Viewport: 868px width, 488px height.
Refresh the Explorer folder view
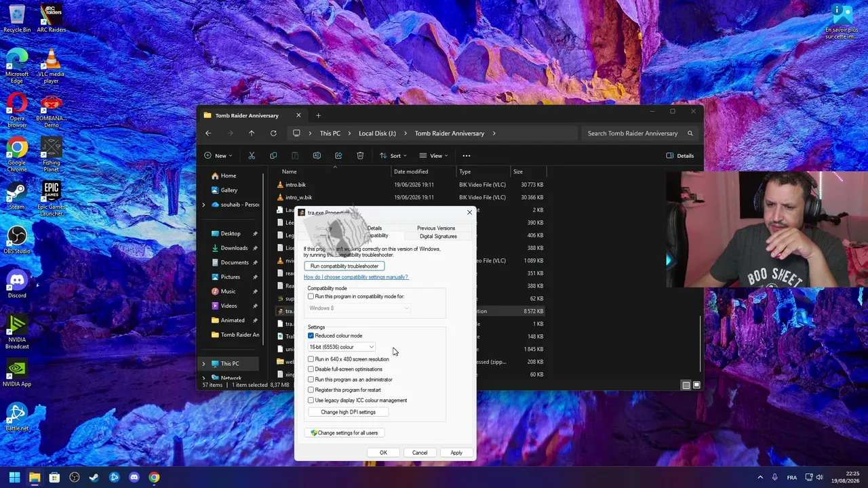[x=273, y=134]
